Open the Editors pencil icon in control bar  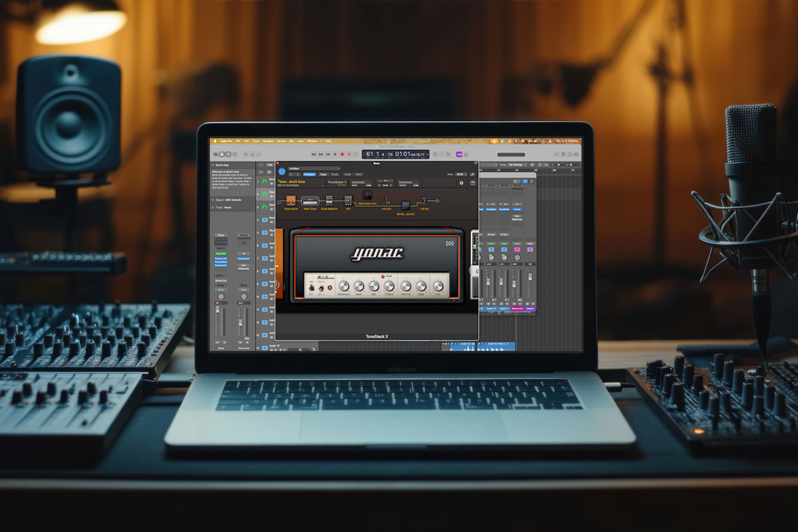259,154
